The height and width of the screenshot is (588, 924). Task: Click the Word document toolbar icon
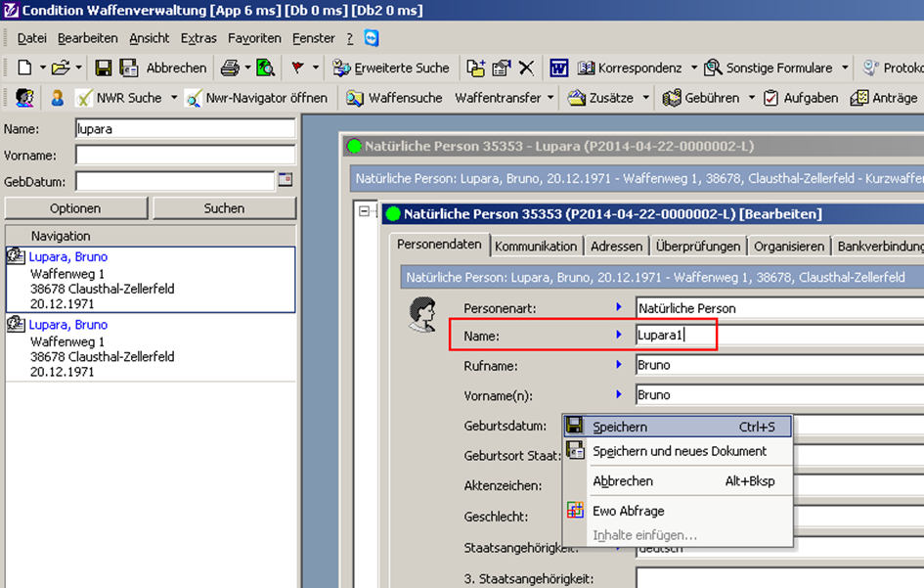(558, 68)
